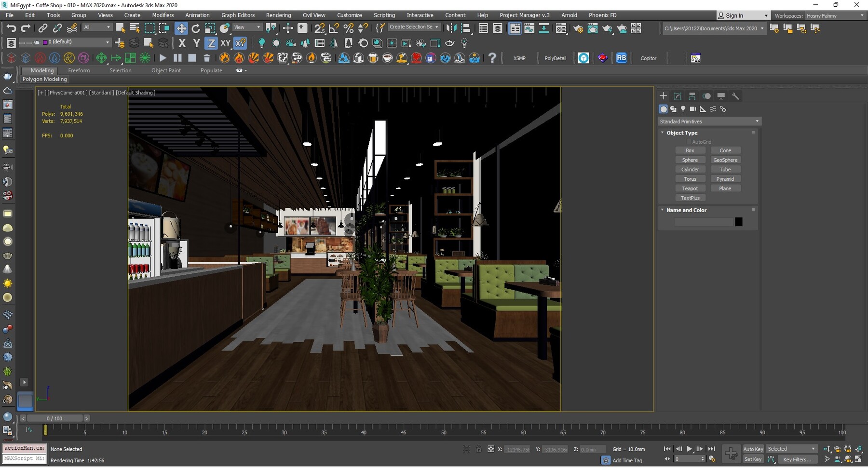Click the Mirror tool icon
The height and width of the screenshot is (470, 868).
click(452, 28)
